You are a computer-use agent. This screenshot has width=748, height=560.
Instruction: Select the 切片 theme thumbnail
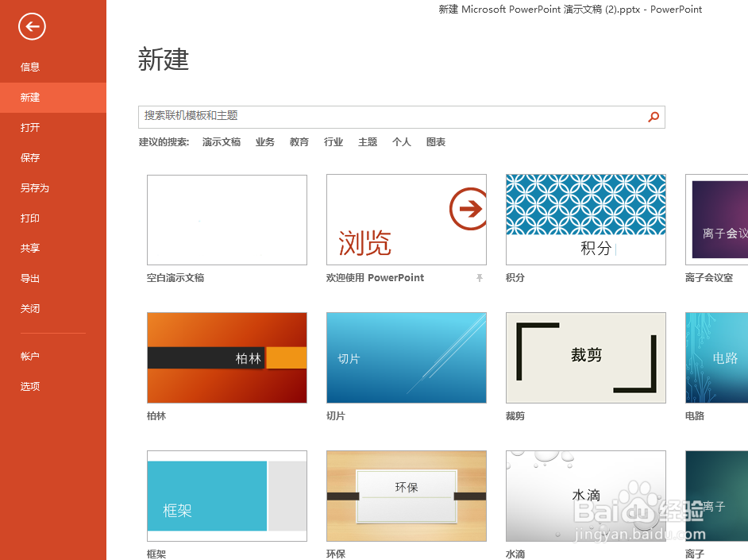pyautogui.click(x=407, y=357)
